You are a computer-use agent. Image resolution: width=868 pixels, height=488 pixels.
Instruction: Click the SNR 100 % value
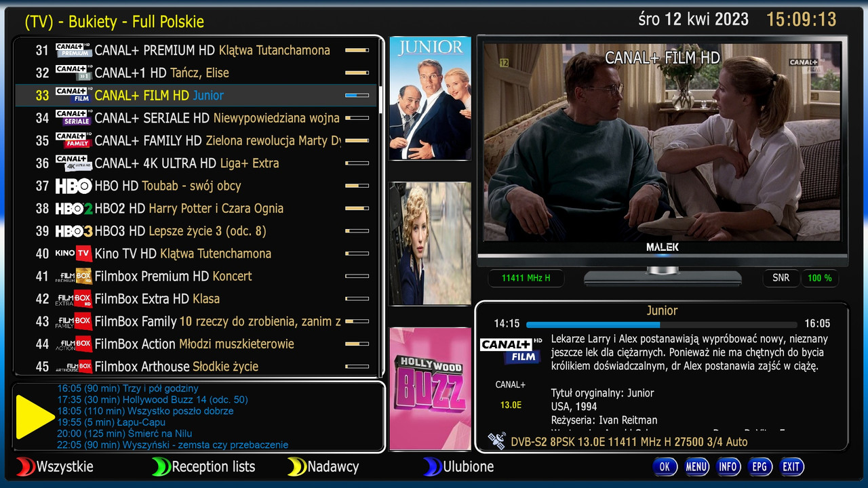pos(819,278)
